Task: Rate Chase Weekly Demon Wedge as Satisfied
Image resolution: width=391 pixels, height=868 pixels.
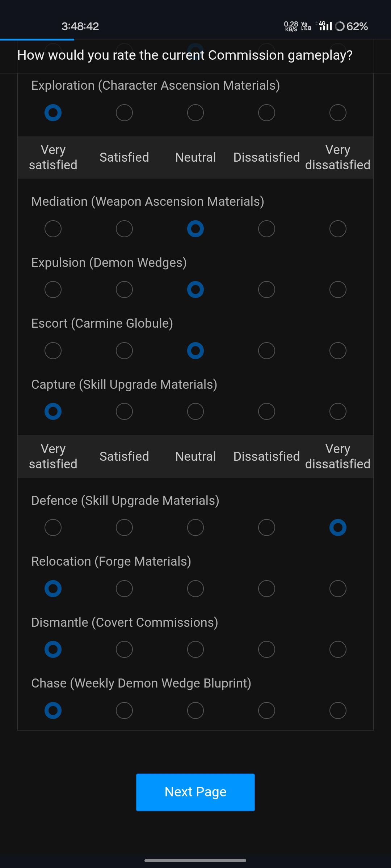Action: point(124,711)
